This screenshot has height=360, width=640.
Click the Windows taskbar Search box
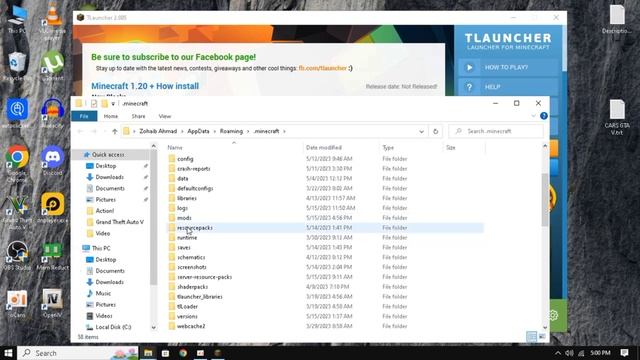click(79, 353)
